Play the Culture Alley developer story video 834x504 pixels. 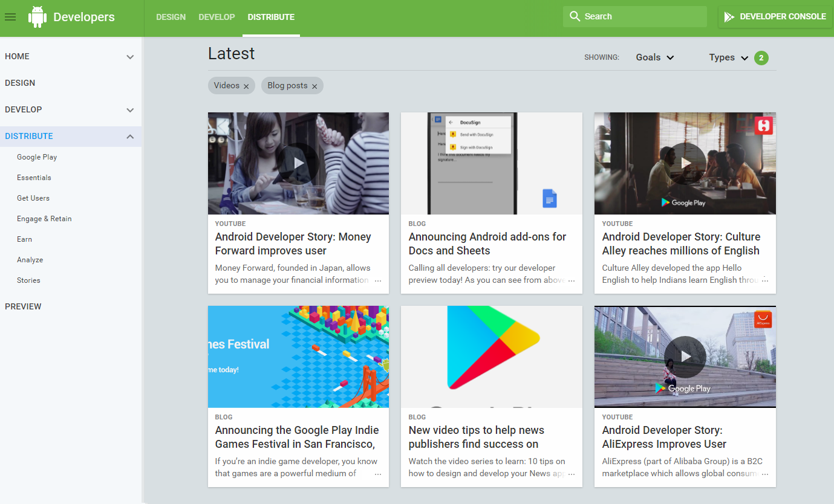(685, 163)
